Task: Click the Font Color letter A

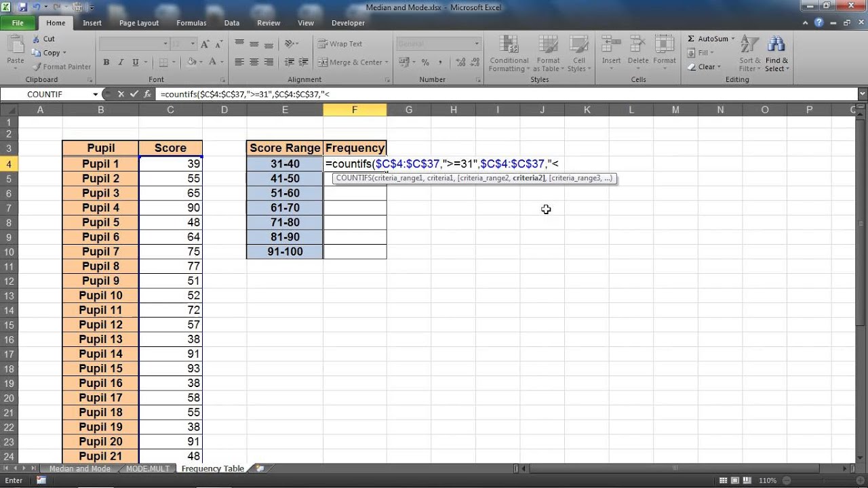Action: [213, 62]
